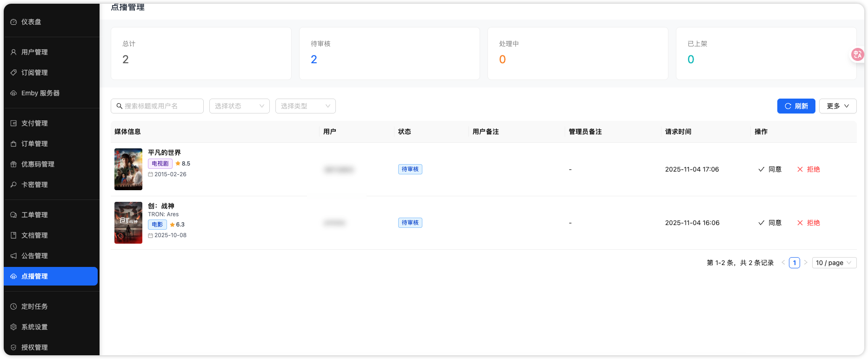Click the system settings gear icon
Image resolution: width=868 pixels, height=359 pixels.
coord(13,327)
